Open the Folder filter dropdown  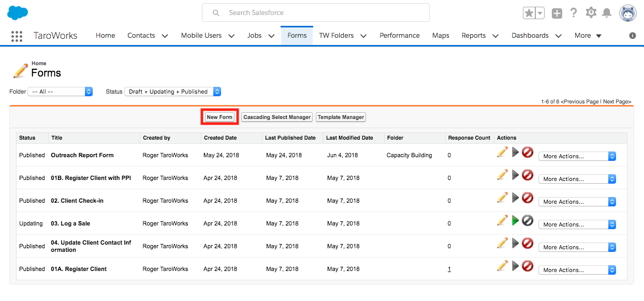[x=60, y=92]
